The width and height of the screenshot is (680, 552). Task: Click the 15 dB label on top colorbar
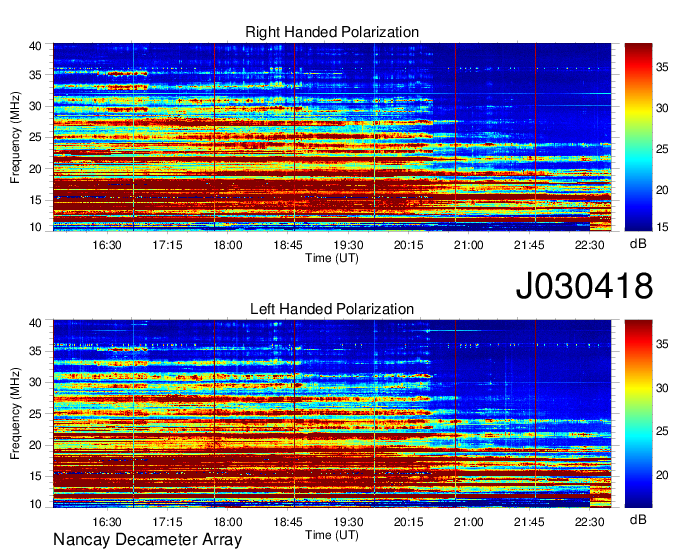[x=662, y=227]
